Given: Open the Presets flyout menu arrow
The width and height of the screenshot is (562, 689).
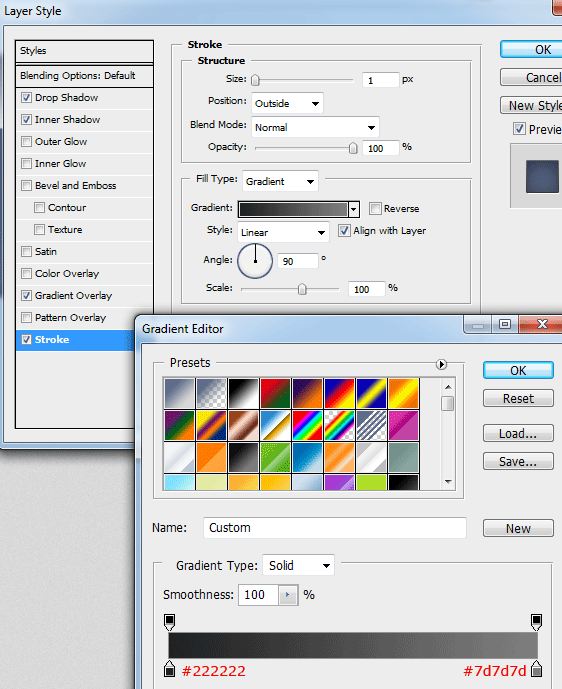Looking at the screenshot, I should coord(441,364).
